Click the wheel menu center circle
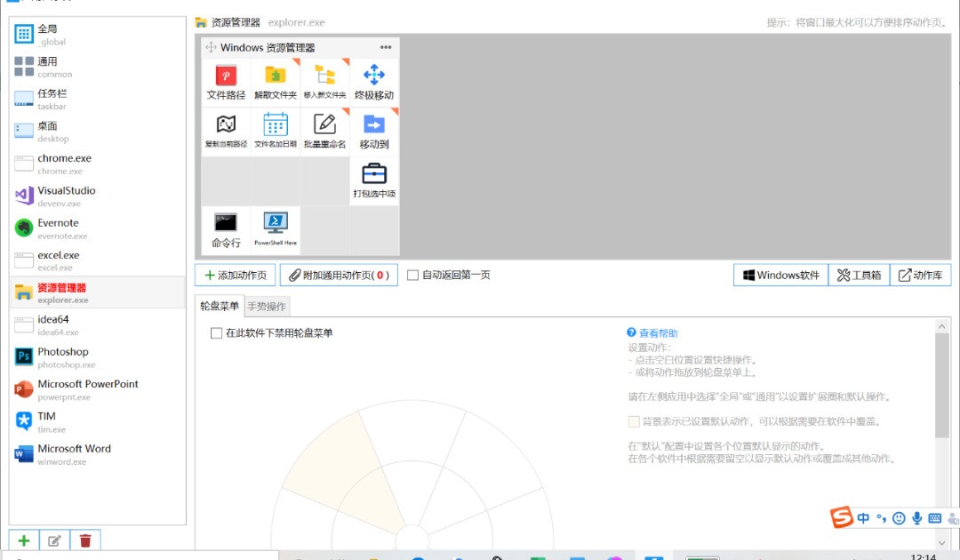 click(x=412, y=540)
